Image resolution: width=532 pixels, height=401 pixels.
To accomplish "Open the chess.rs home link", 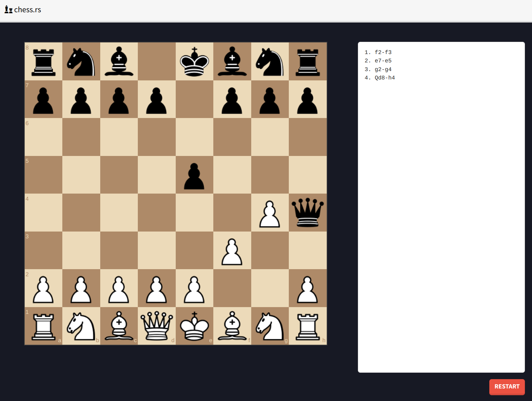I will [27, 10].
